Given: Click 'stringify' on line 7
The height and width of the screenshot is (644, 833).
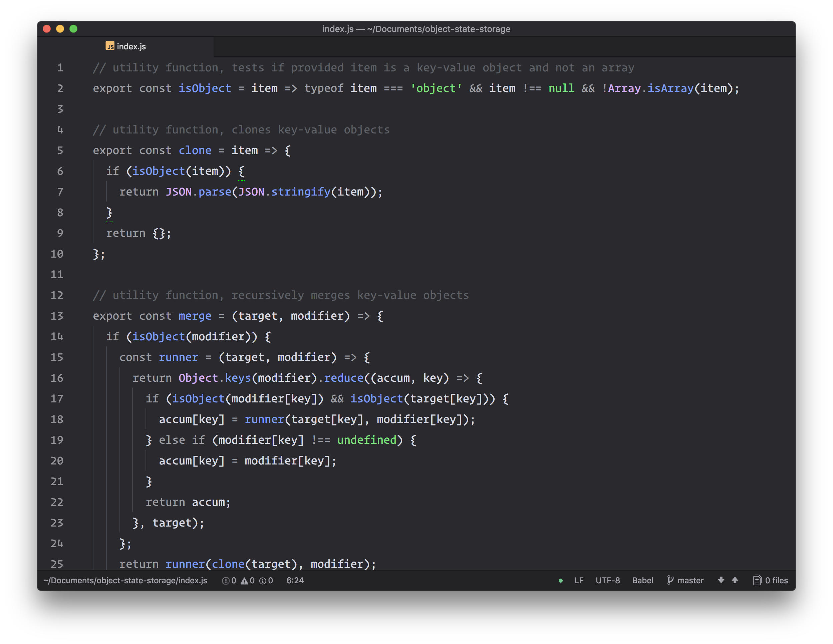Looking at the screenshot, I should 301,192.
